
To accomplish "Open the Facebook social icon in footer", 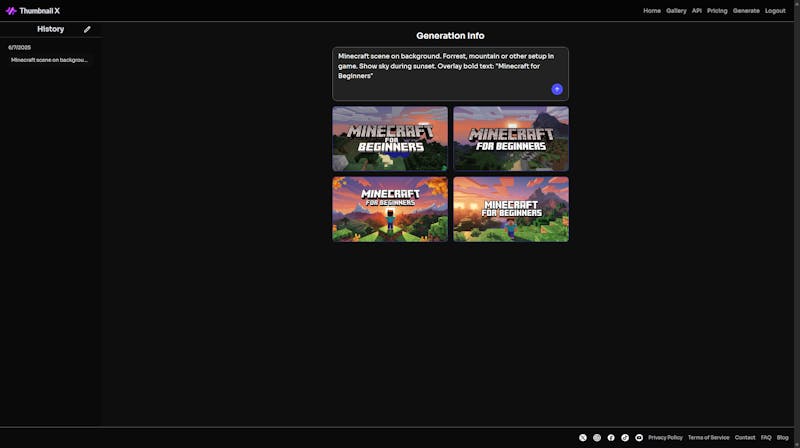I will click(x=611, y=437).
